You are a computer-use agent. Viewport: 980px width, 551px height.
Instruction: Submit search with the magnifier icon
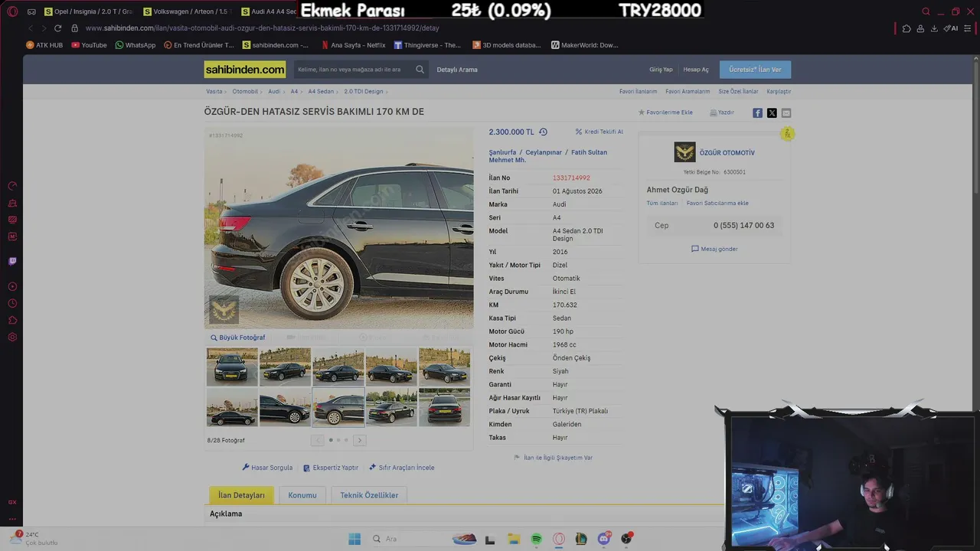click(x=420, y=70)
